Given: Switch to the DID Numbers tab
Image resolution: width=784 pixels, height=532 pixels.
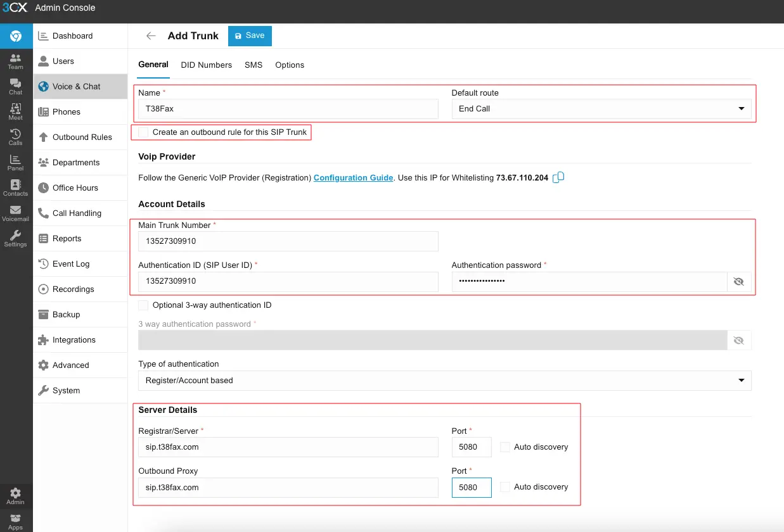Looking at the screenshot, I should pos(206,65).
